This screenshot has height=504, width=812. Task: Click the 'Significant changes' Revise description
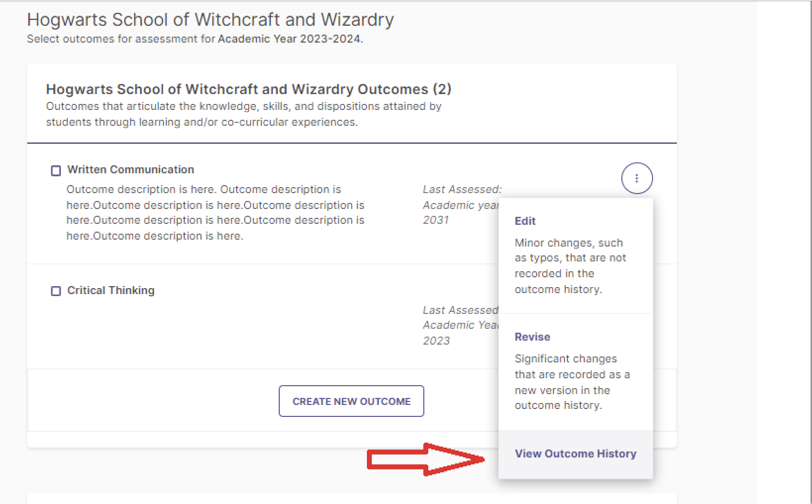(572, 382)
